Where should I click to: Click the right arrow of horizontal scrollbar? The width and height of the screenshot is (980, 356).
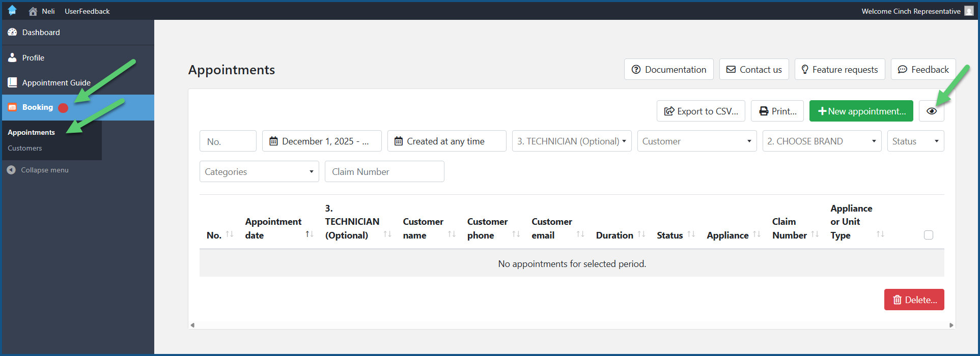tap(951, 325)
